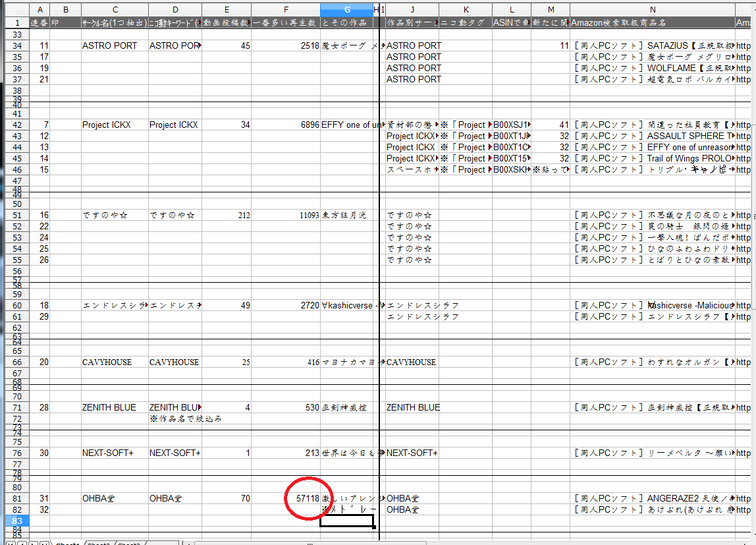
Task: Select column E header
Action: pos(227,10)
